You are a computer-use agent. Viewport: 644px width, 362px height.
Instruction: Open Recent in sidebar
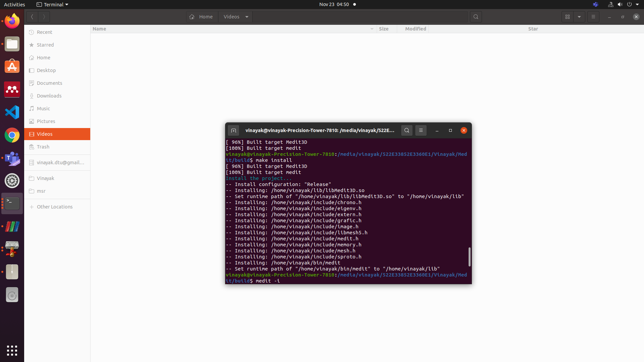point(57,32)
